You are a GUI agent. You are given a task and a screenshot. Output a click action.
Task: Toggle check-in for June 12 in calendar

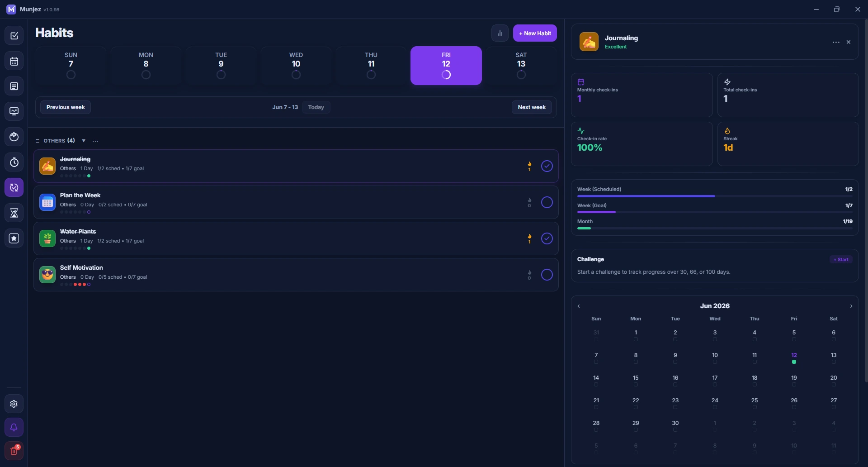click(x=794, y=362)
